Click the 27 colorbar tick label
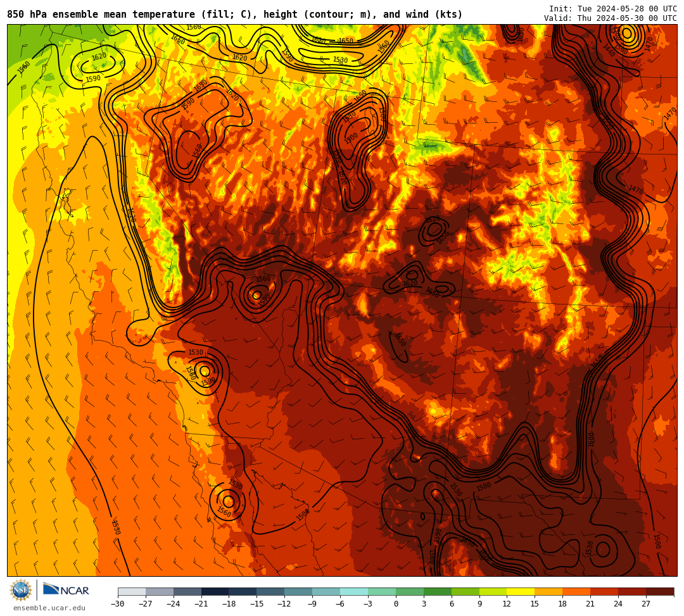 646,604
